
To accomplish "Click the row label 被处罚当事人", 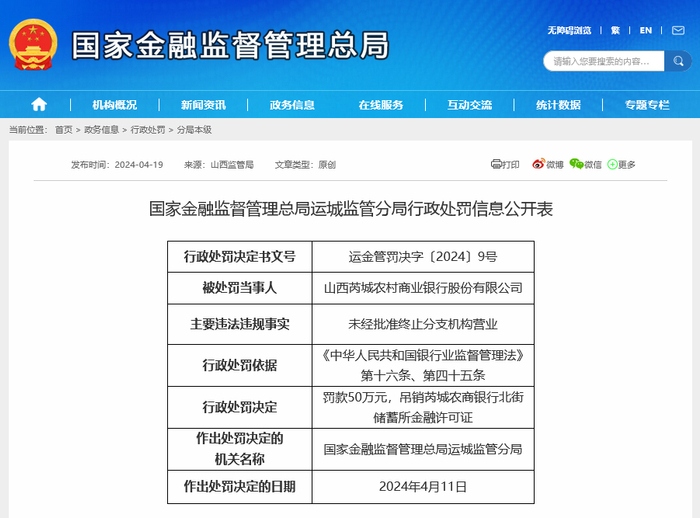I will pos(240,288).
